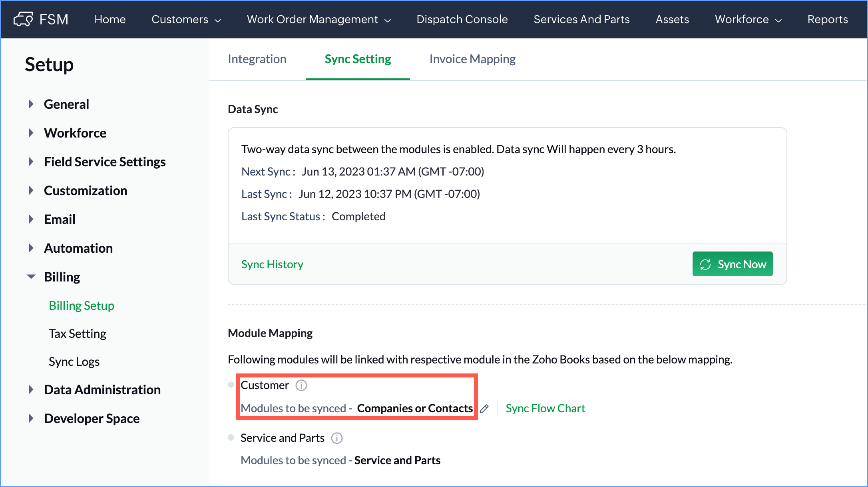This screenshot has width=868, height=487.
Task: Expand Field Service Settings section
Action: click(31, 162)
